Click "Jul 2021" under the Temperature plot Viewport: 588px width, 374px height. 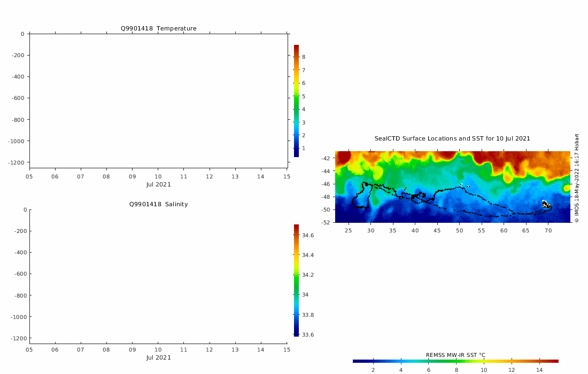[x=158, y=184]
